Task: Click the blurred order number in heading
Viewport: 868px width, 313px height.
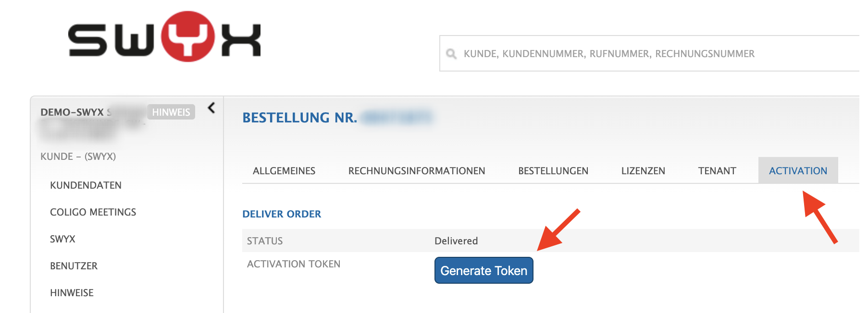Action: pos(397,118)
